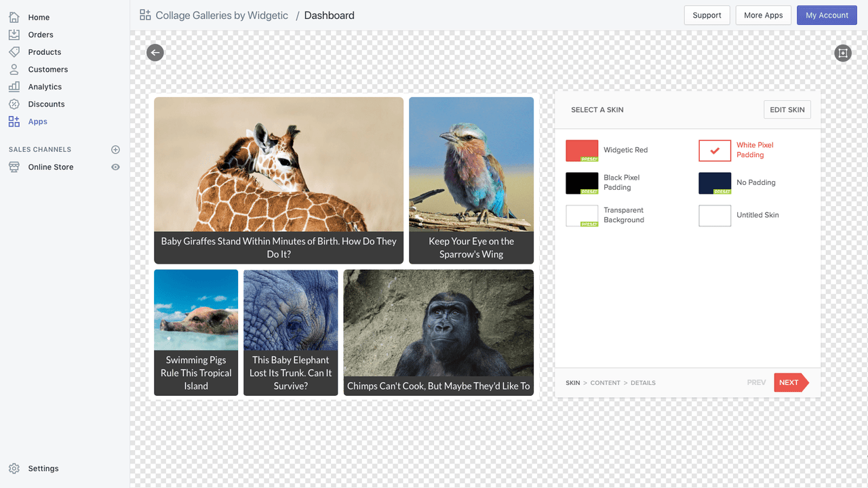Select the White Pixel Padding skin

(714, 150)
